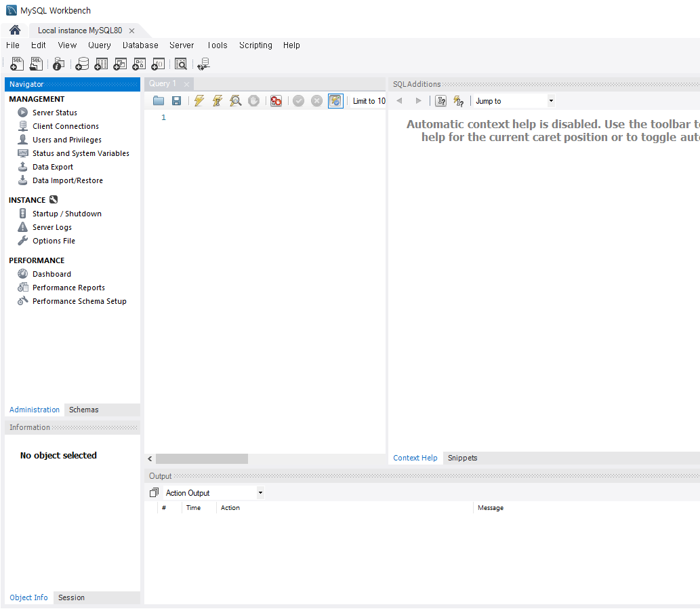Image resolution: width=700 pixels, height=609 pixels.
Task: Open the performance Dashboard
Action: point(52,274)
